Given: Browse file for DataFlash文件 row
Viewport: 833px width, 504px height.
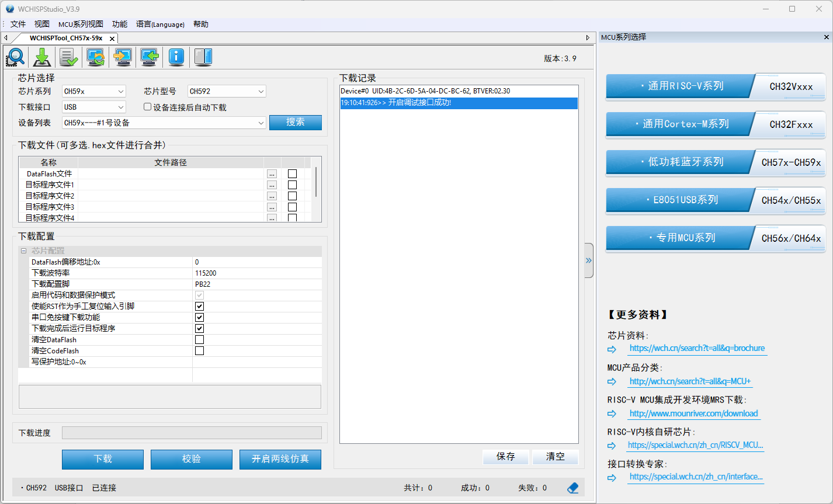Looking at the screenshot, I should point(272,174).
